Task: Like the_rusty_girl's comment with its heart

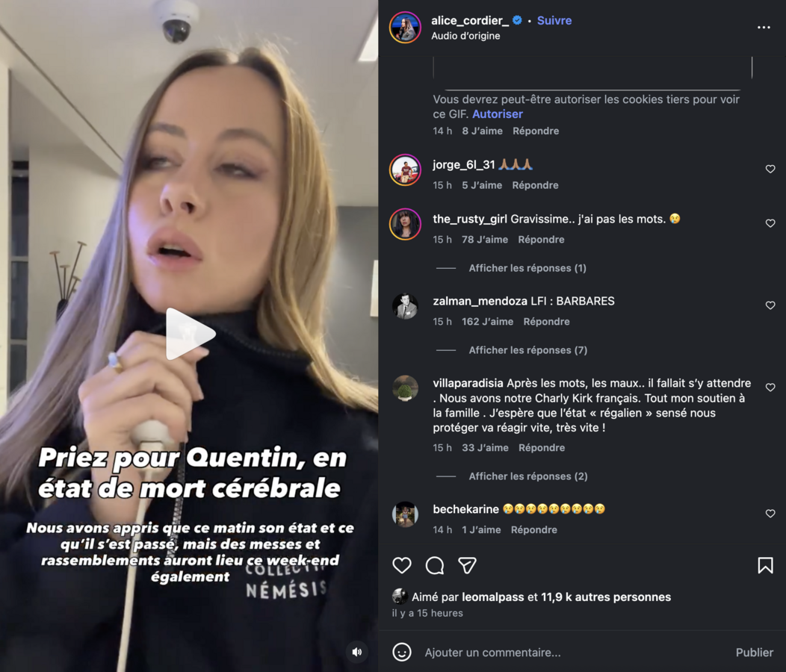Action: click(x=770, y=223)
